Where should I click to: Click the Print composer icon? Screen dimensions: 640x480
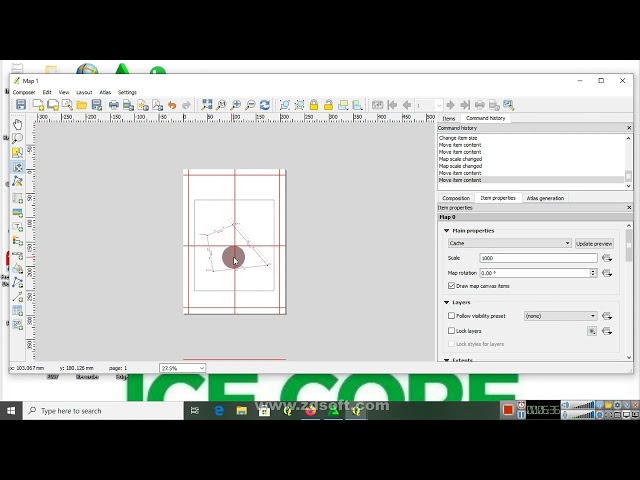(113, 105)
